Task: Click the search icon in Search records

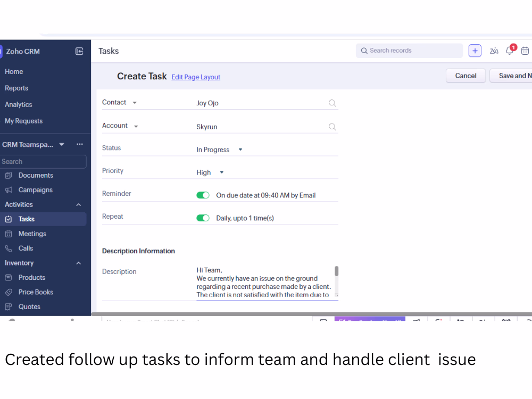Action: [x=364, y=51]
